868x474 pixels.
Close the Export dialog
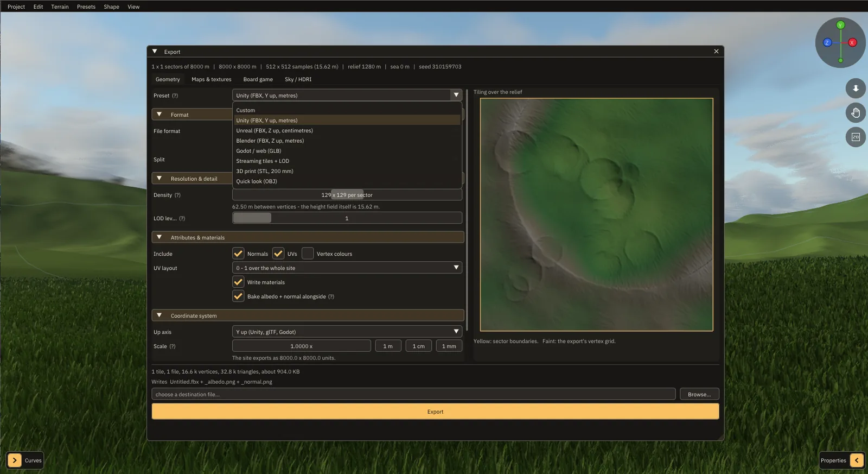716,52
